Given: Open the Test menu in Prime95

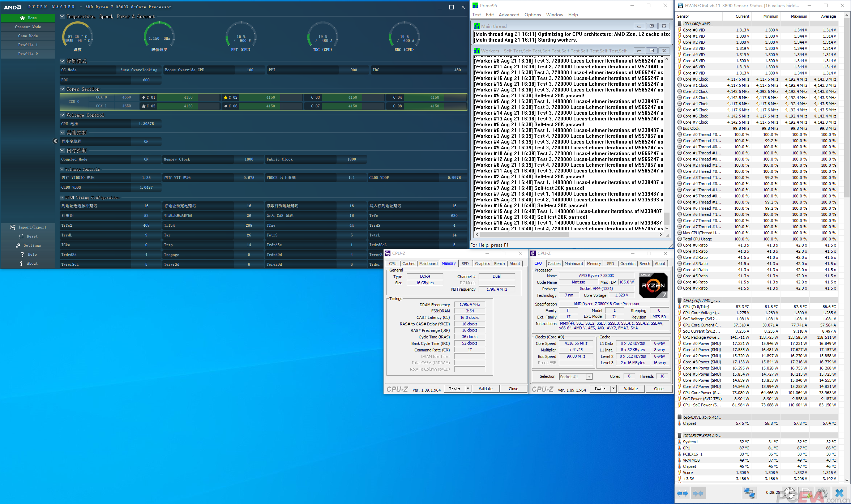Looking at the screenshot, I should [476, 14].
